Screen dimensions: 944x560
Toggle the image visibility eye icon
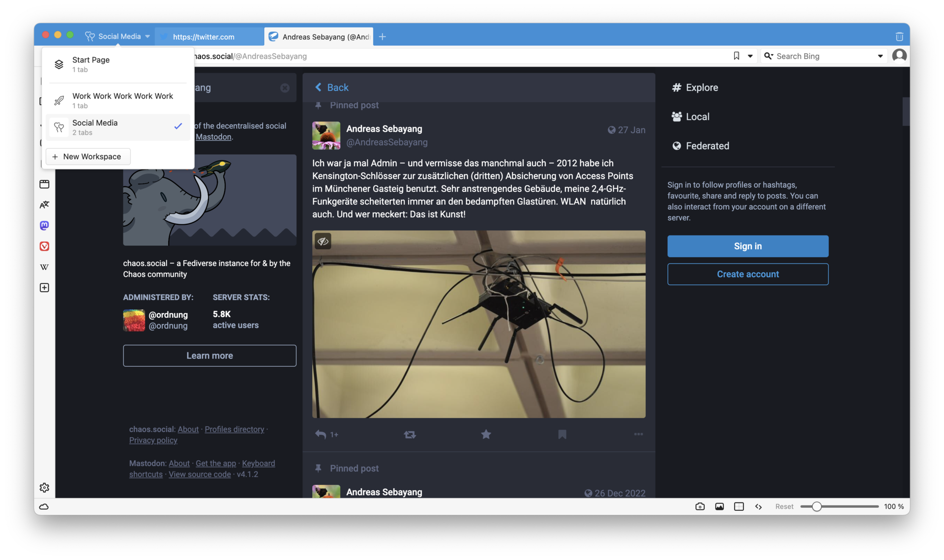pos(323,241)
